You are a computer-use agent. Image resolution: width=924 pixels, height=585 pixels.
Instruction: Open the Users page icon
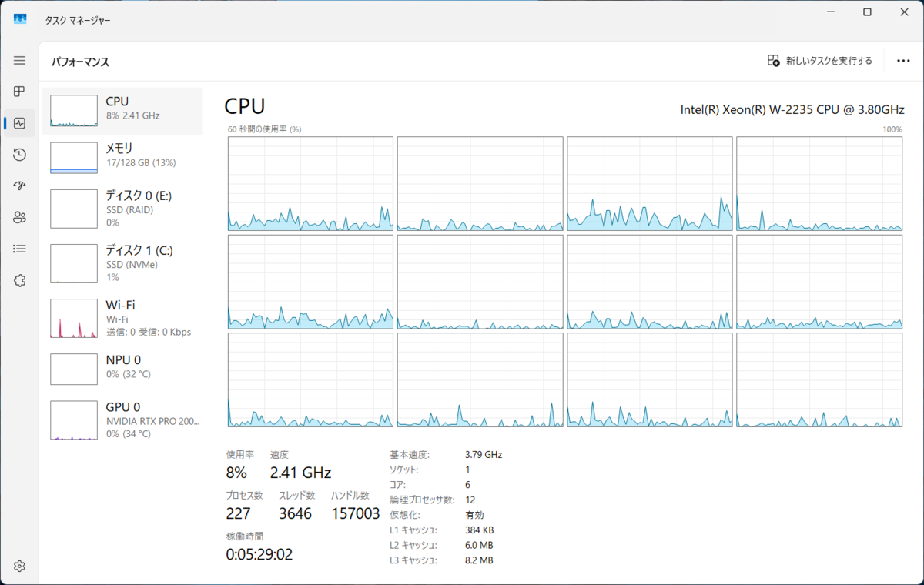click(19, 218)
